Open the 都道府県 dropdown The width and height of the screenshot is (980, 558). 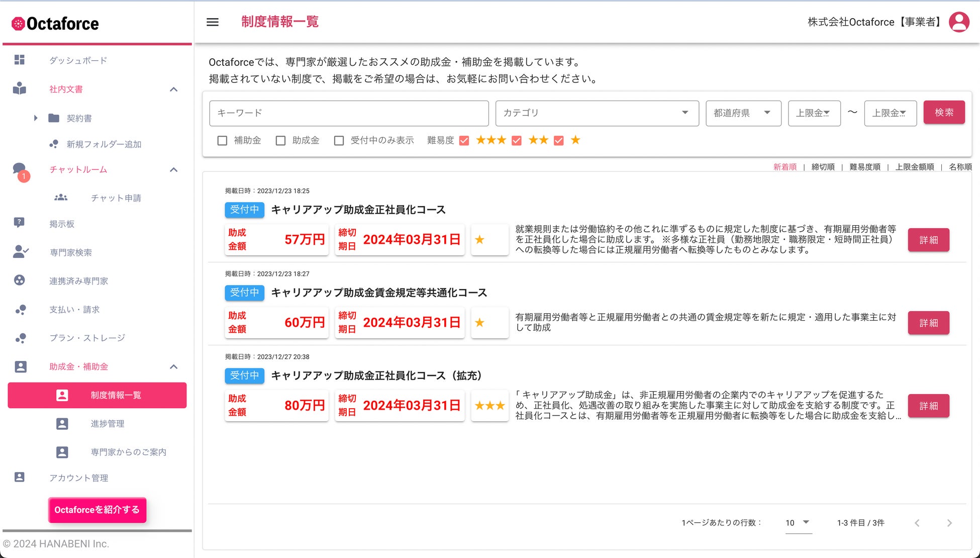[x=743, y=113]
